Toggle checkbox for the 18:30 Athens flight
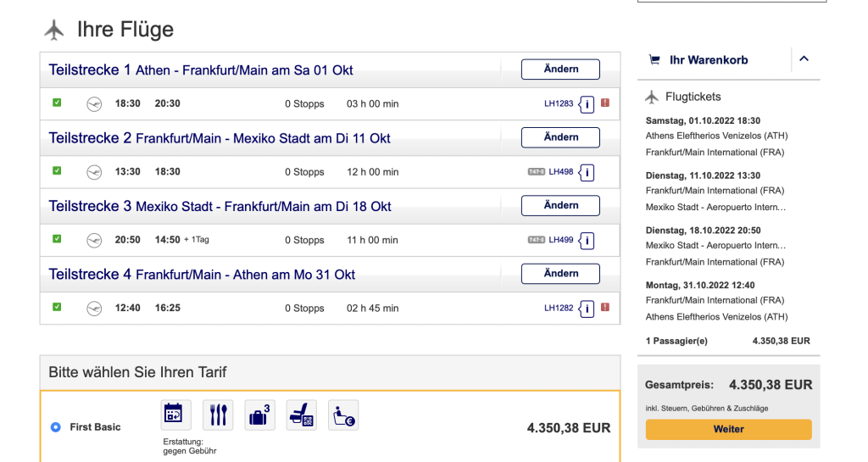868x462 pixels. point(57,103)
